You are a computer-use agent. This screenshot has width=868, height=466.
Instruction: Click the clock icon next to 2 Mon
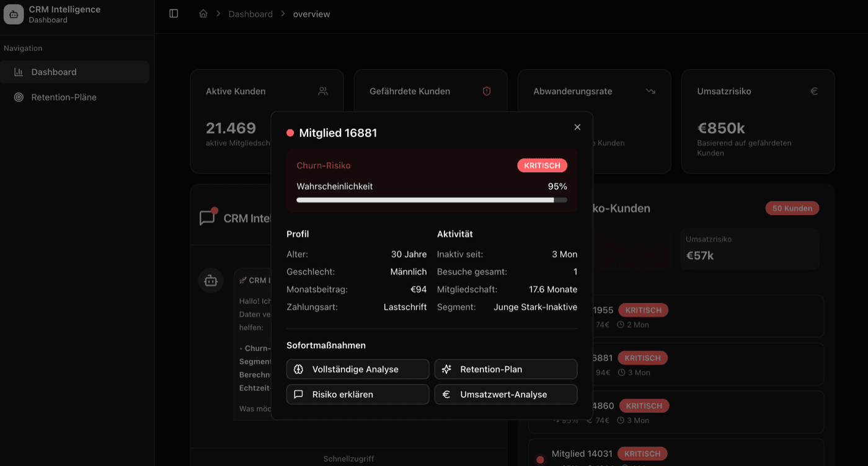[620, 325]
